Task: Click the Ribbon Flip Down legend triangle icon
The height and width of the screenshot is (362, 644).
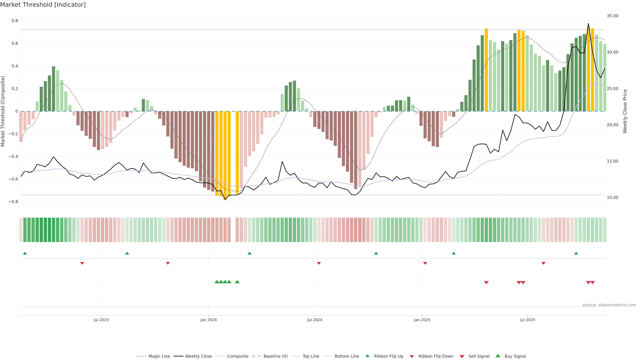Action: [412, 356]
